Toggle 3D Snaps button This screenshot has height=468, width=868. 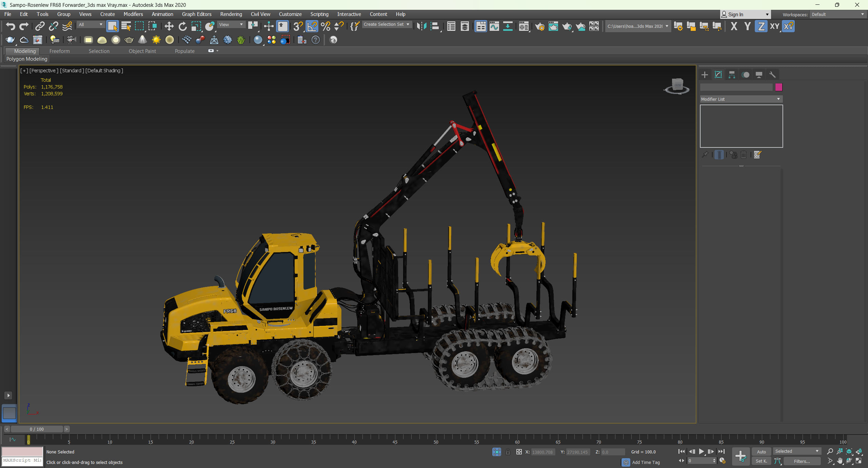tap(298, 26)
